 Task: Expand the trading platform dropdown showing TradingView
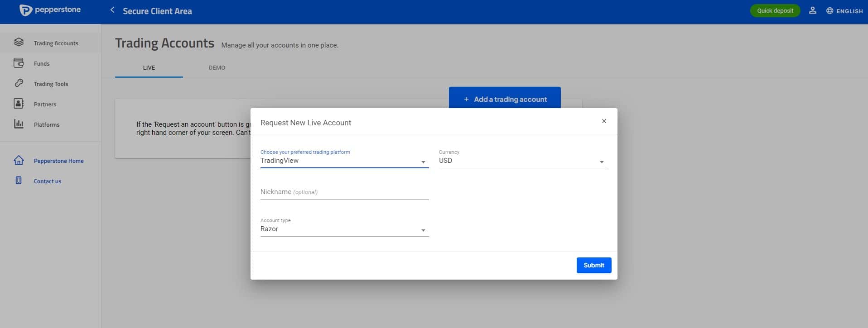pyautogui.click(x=344, y=161)
